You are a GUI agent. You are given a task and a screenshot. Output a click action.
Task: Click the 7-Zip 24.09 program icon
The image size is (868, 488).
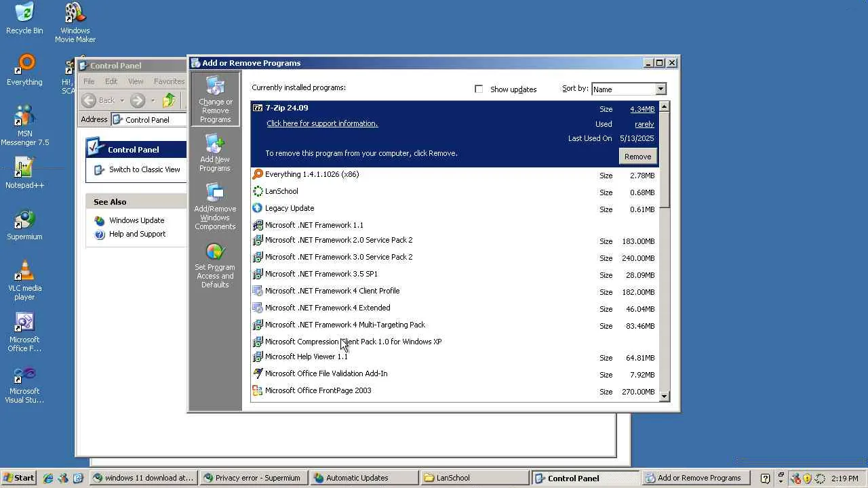[258, 108]
